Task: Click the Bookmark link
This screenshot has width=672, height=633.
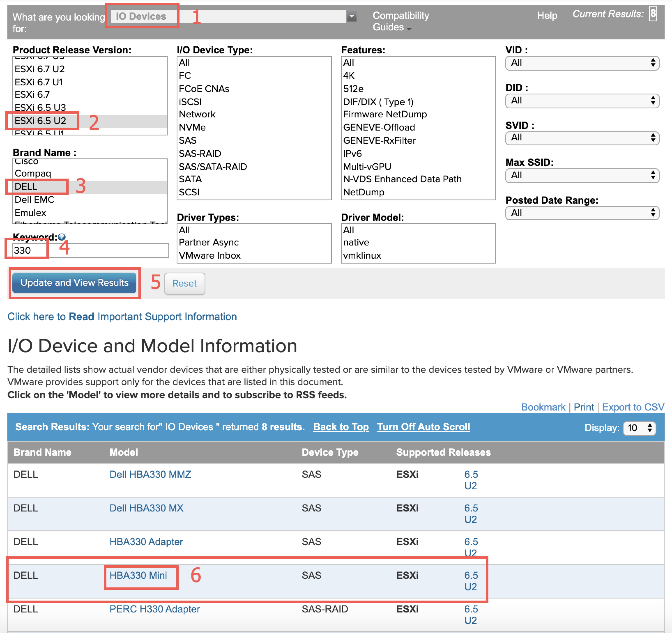Action: click(x=543, y=407)
